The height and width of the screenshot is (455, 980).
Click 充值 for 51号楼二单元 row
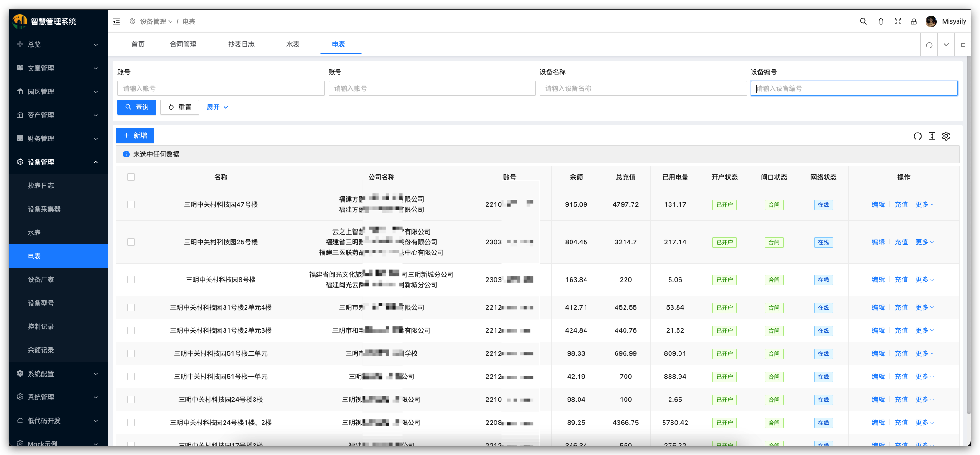pos(901,353)
